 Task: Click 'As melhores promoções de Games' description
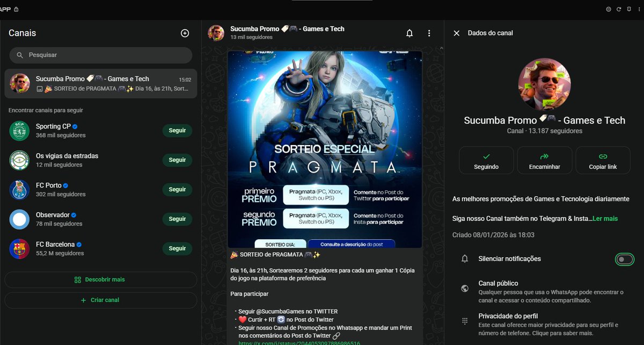(541, 199)
